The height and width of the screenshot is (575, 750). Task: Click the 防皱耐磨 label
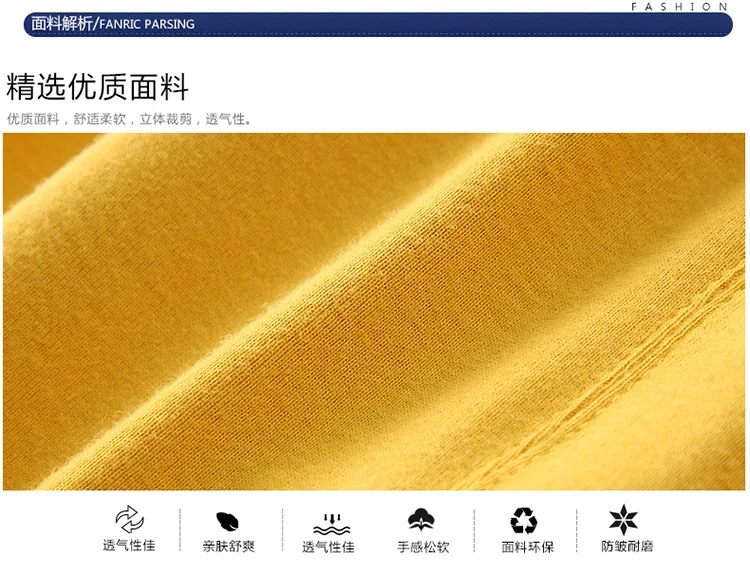(627, 546)
